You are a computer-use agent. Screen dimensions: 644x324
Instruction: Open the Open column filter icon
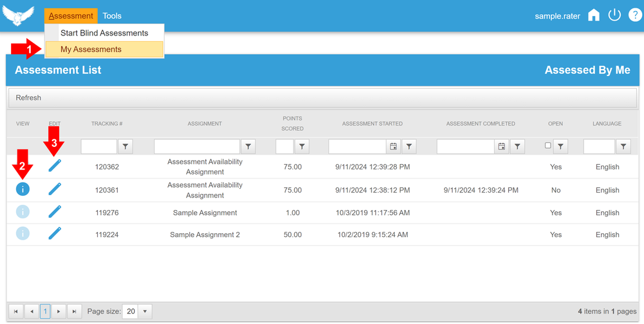pyautogui.click(x=561, y=147)
